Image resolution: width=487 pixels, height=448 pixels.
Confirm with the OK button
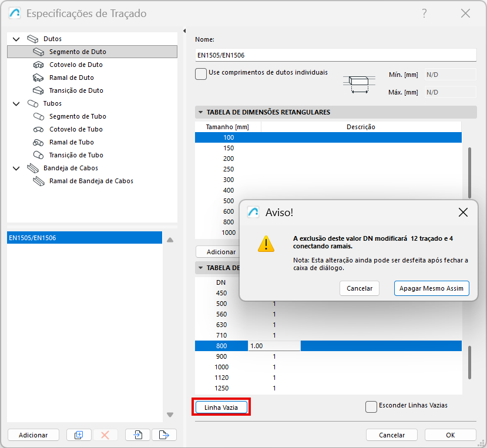pos(451,435)
